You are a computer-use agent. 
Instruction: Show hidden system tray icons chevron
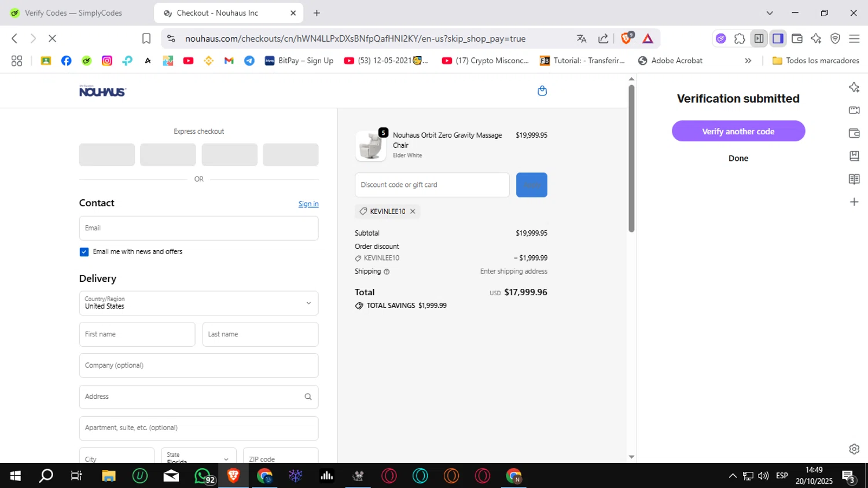click(733, 476)
